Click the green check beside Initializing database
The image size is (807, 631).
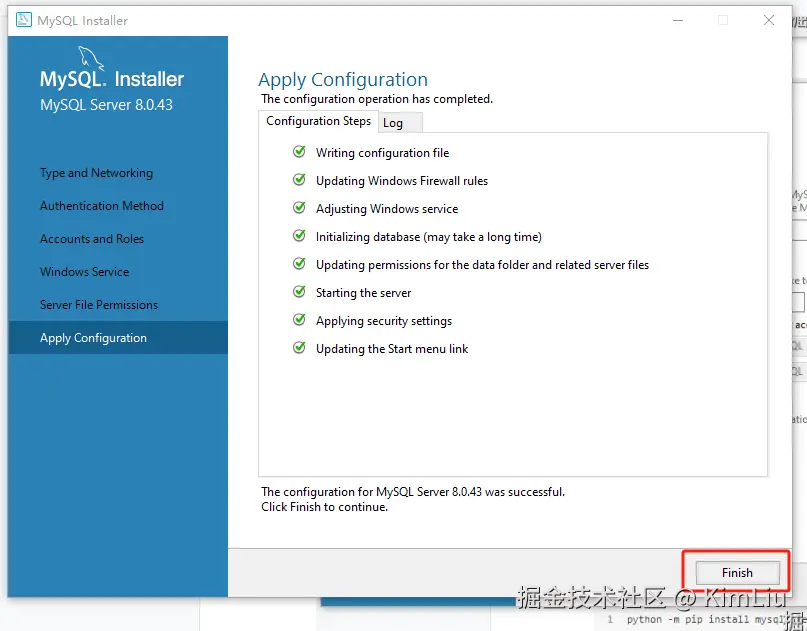click(299, 236)
